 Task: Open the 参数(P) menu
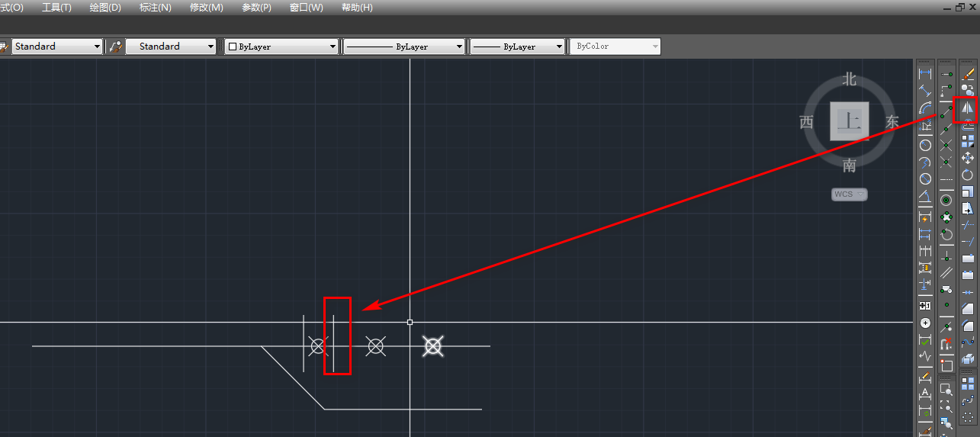coord(256,8)
